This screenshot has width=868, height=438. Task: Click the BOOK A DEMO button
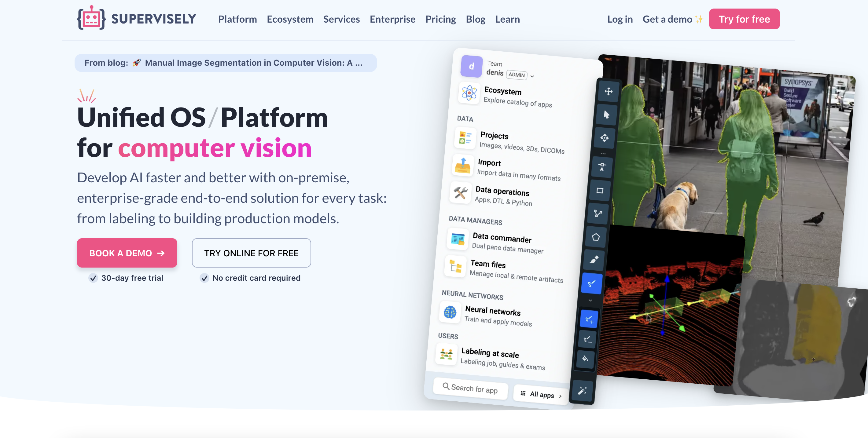point(127,253)
